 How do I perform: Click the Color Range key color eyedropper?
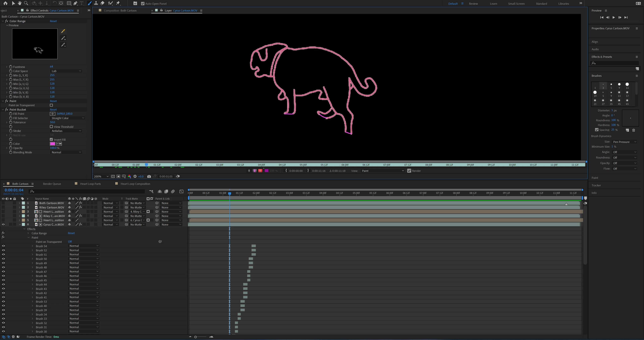[x=63, y=31]
